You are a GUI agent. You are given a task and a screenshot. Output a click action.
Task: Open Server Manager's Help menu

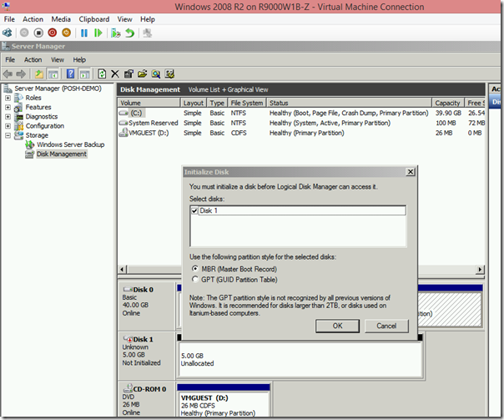[79, 60]
